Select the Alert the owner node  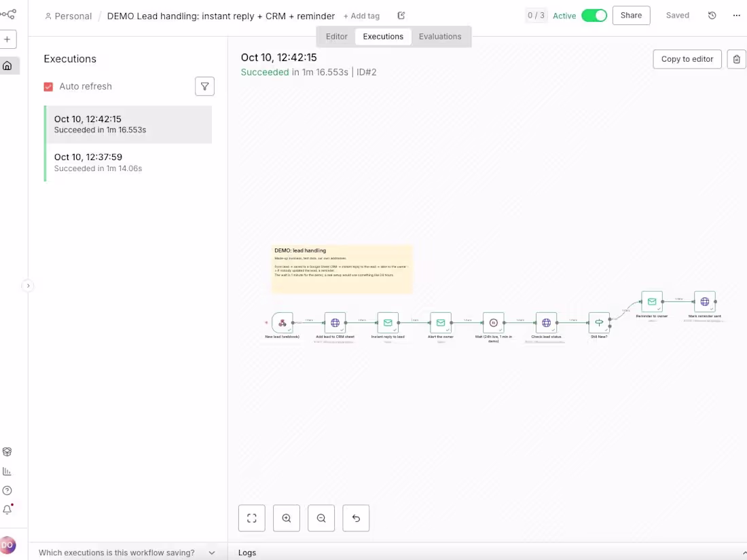click(x=441, y=323)
